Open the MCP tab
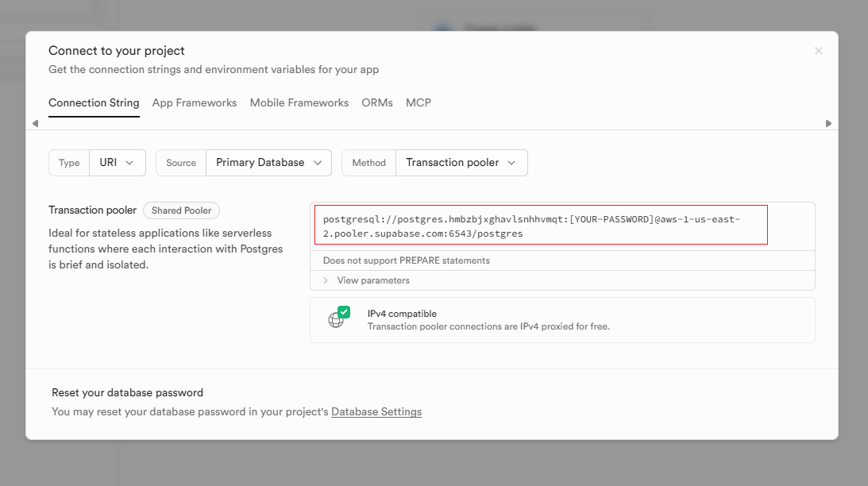Viewport: 868px width, 486px height. pos(419,102)
